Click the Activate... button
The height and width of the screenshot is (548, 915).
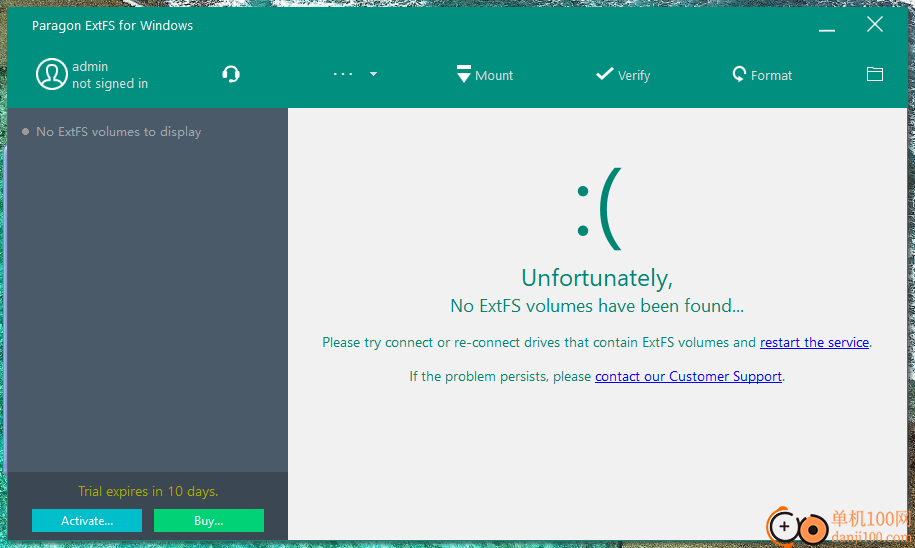[x=87, y=521]
